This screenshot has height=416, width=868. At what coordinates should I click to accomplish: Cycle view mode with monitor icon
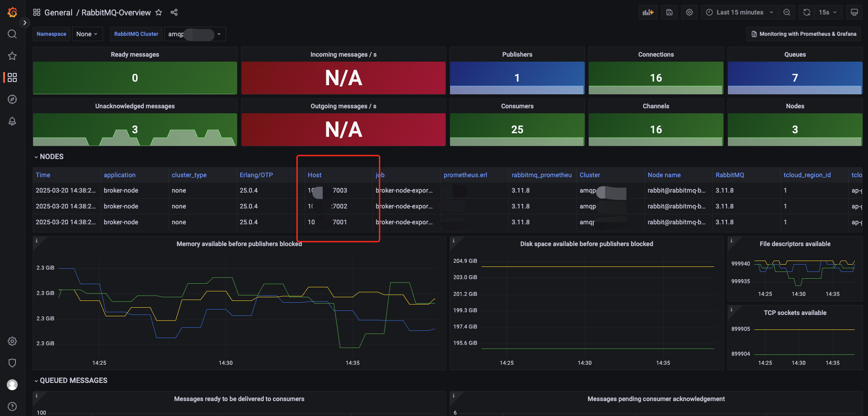click(x=854, y=12)
